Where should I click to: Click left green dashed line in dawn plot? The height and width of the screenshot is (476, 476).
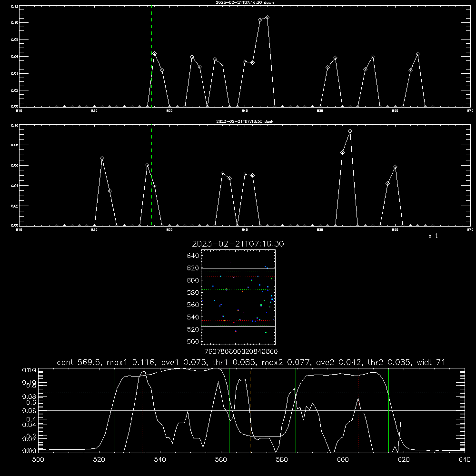click(x=151, y=56)
